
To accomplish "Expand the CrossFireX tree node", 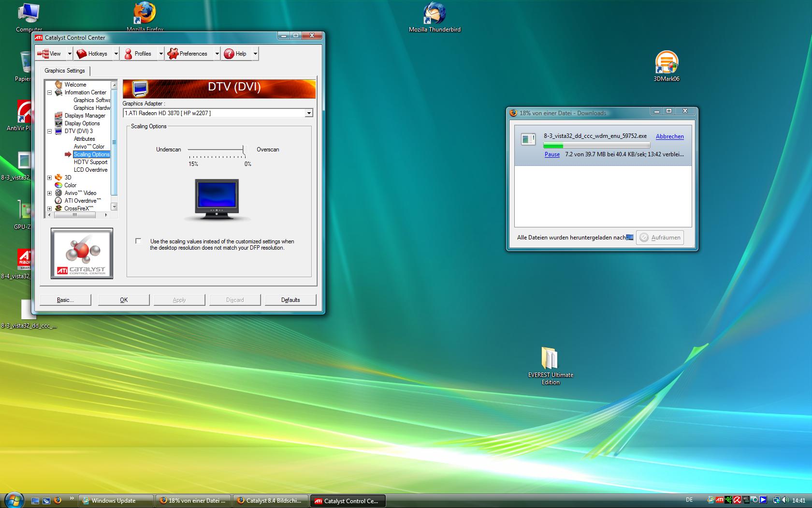I will click(49, 209).
